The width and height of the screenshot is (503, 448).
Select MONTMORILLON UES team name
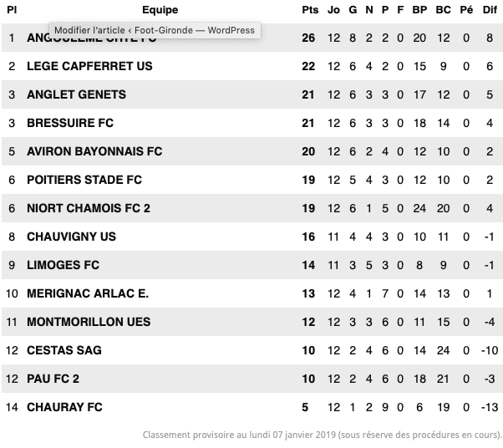(89, 322)
